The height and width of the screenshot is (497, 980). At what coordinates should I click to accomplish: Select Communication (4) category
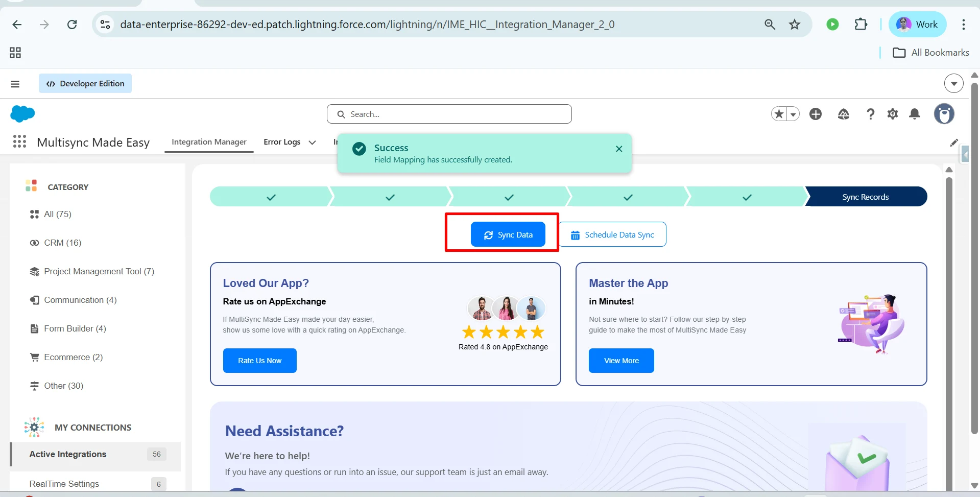point(73,300)
